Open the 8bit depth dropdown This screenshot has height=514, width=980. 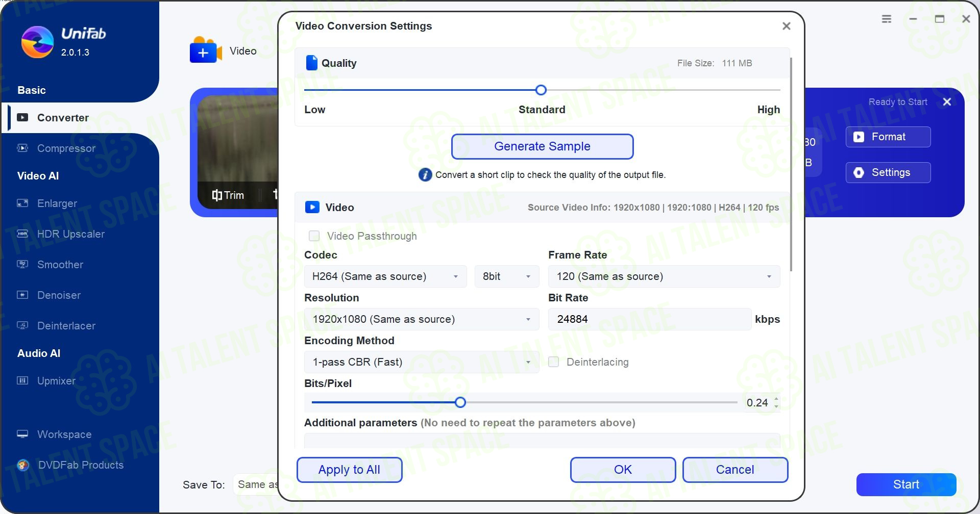[507, 276]
